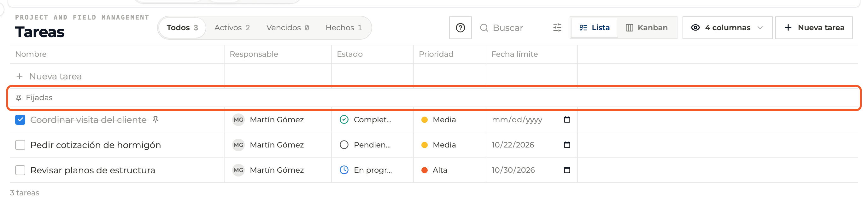
Task: Open Alta priority dropdown for Revisar planos
Action: [449, 170]
